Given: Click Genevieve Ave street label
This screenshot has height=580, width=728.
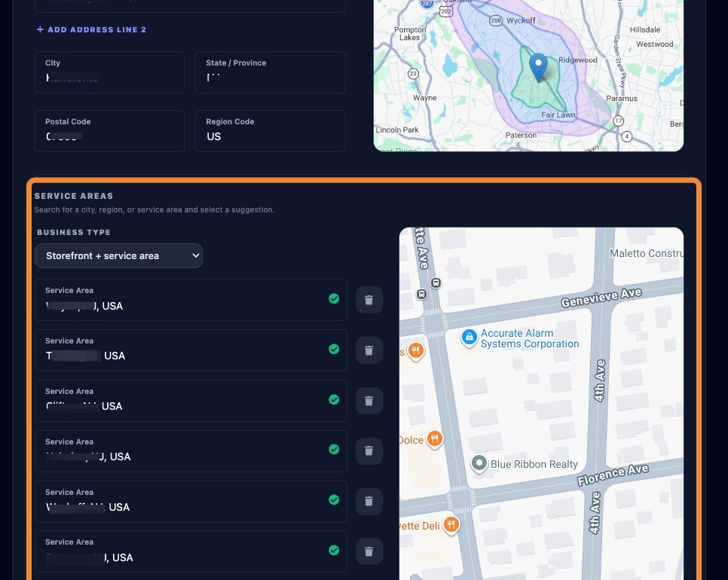Looking at the screenshot, I should pos(601,298).
